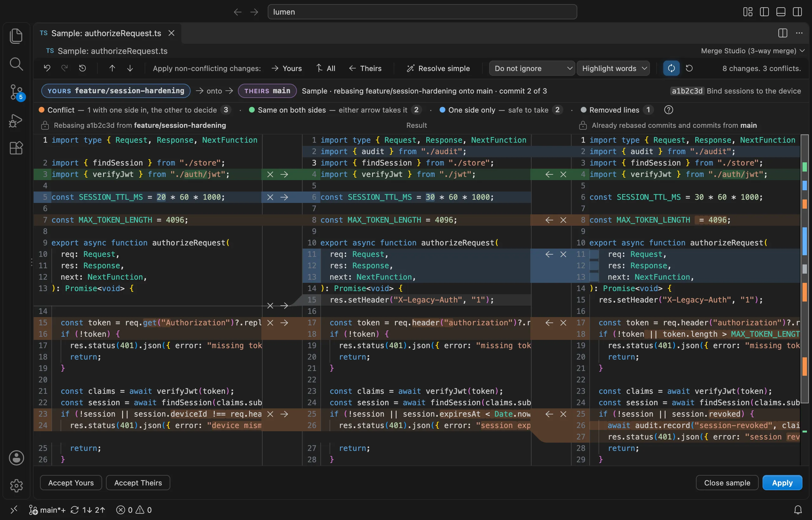Click the Close sample button

(727, 483)
